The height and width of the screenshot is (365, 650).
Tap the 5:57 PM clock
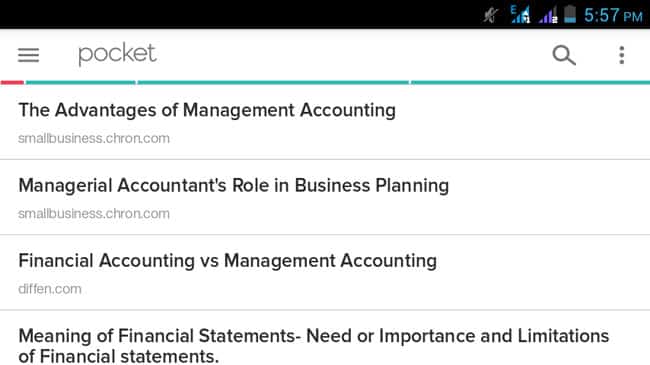[x=613, y=16]
